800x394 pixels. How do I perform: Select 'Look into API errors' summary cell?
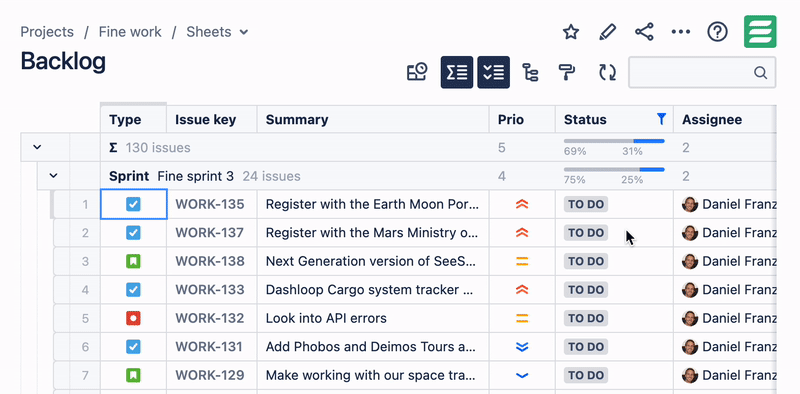click(373, 319)
